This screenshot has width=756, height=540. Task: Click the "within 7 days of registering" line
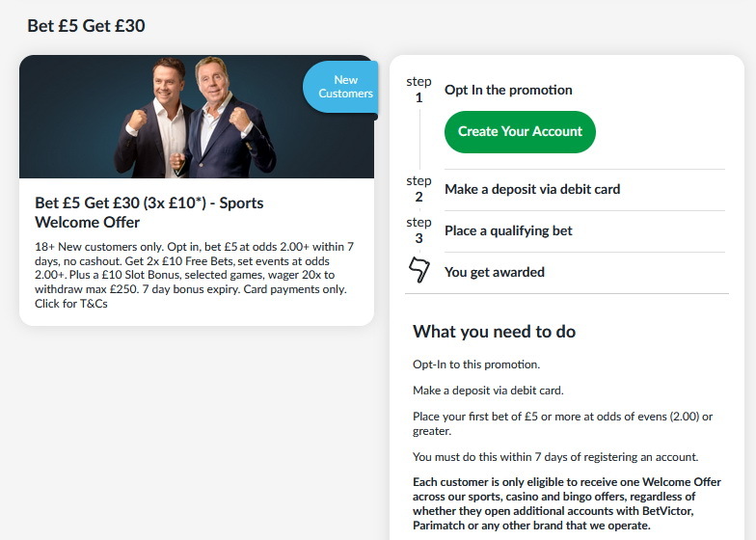[555, 457]
